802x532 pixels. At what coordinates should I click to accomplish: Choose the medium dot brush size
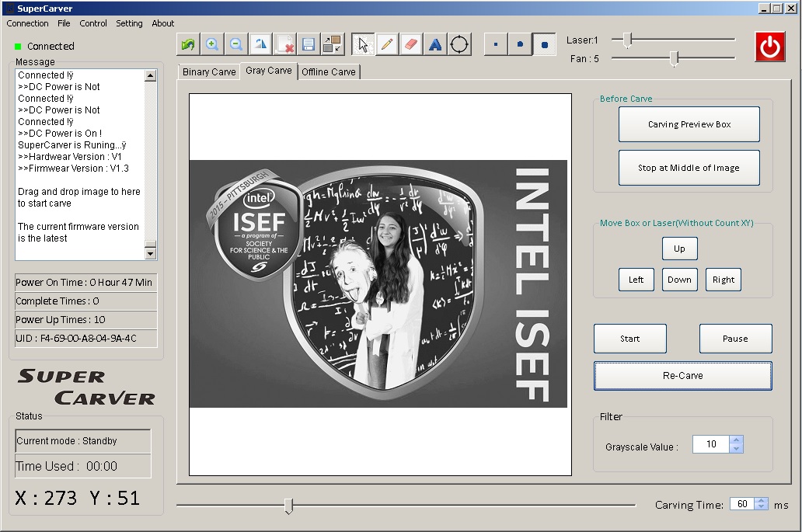[x=520, y=44]
